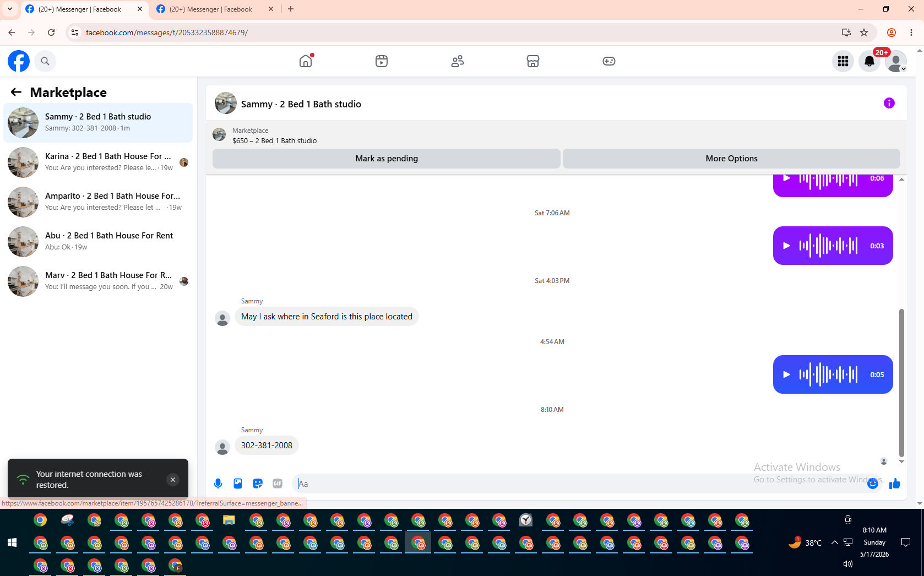Viewport: 924px width, 576px height.
Task: Open File Explorer from the taskbar
Action: tap(229, 520)
